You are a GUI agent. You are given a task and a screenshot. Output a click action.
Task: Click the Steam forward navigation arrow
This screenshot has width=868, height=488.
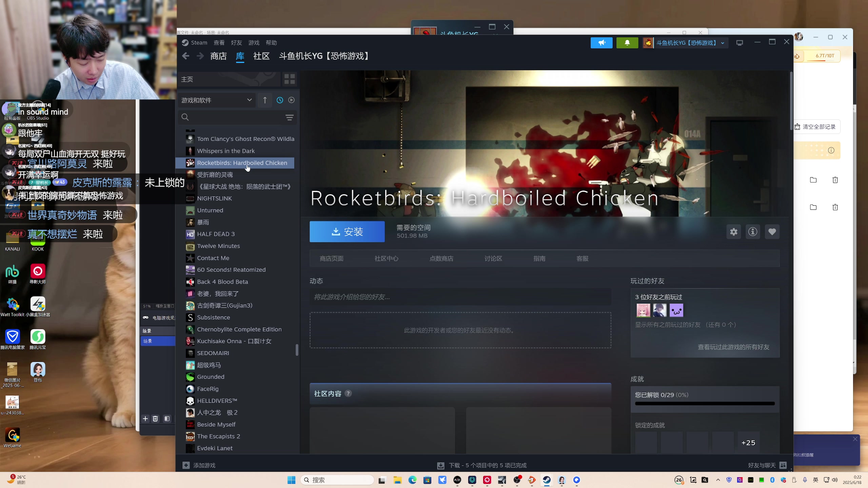pyautogui.click(x=200, y=56)
